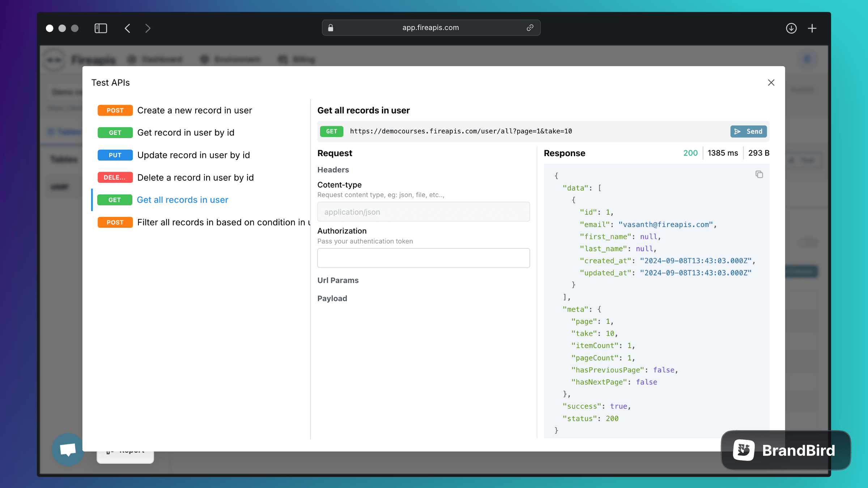Click the vasanth@fireapis.com email value
Image resolution: width=868 pixels, height=488 pixels.
click(665, 224)
